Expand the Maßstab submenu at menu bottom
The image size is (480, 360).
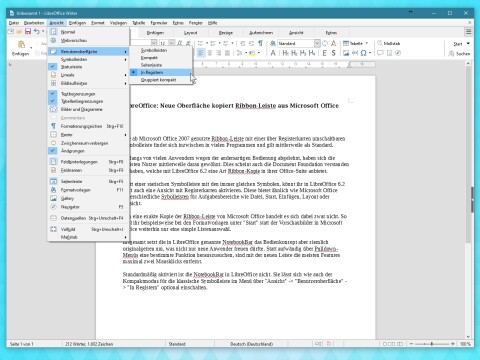(88, 237)
